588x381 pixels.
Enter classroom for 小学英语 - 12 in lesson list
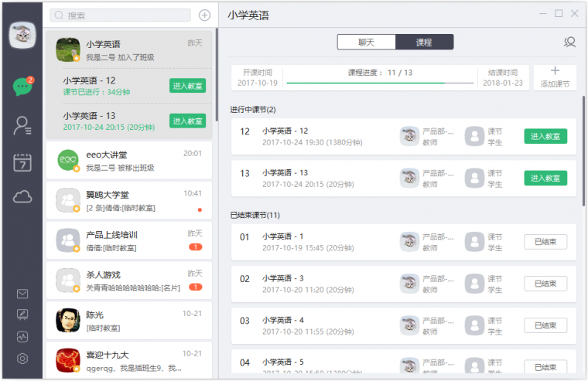tap(545, 136)
